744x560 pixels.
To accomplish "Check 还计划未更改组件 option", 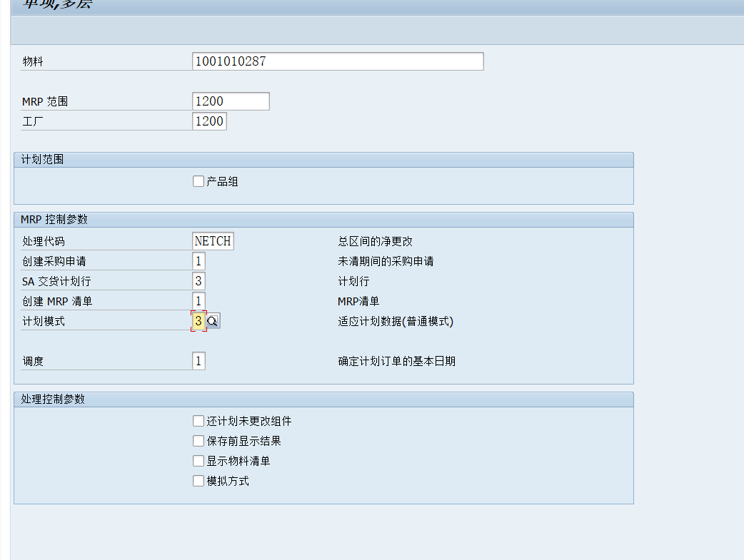I will point(198,420).
